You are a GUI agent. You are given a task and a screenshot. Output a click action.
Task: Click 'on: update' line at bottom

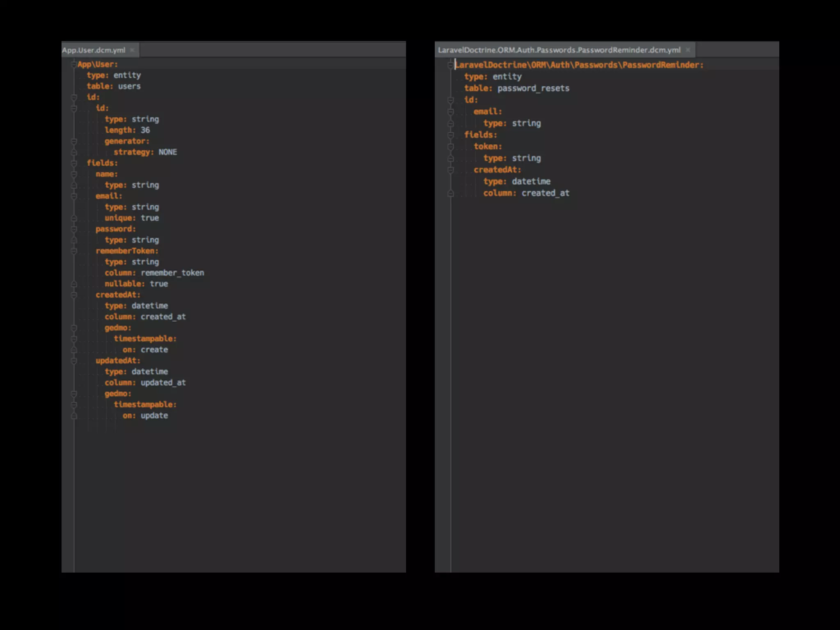(x=145, y=415)
